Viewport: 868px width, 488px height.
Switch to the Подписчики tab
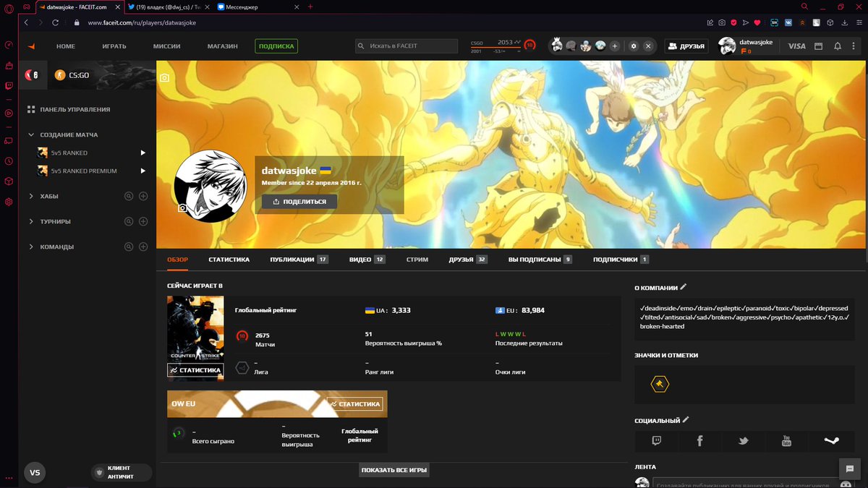tap(621, 259)
